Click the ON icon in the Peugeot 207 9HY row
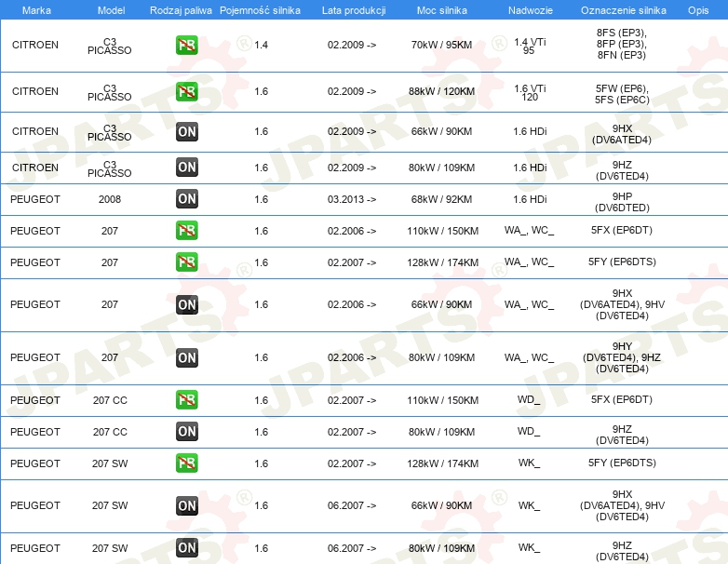The height and width of the screenshot is (564, 728). click(186, 358)
